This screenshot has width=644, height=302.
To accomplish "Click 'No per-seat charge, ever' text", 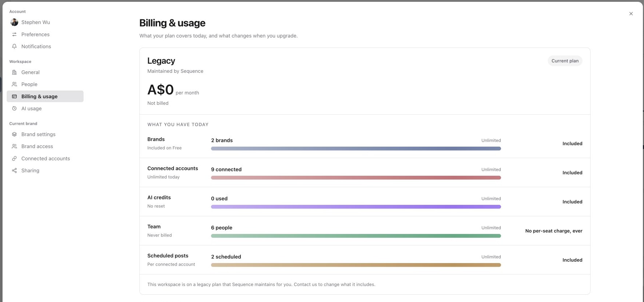I will tap(554, 231).
